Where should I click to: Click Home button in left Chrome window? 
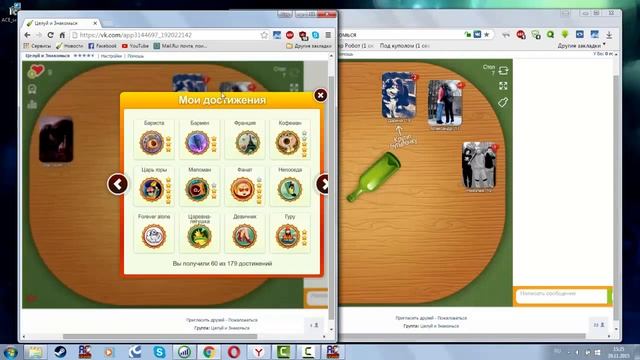pyautogui.click(x=62, y=35)
